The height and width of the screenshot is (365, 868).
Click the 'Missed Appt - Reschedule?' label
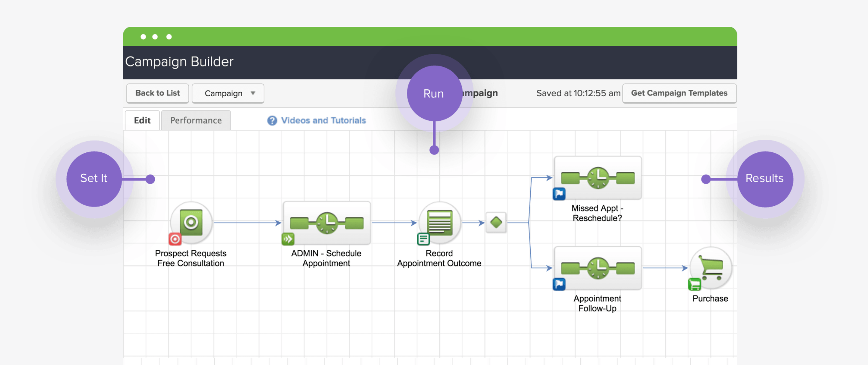click(x=598, y=213)
